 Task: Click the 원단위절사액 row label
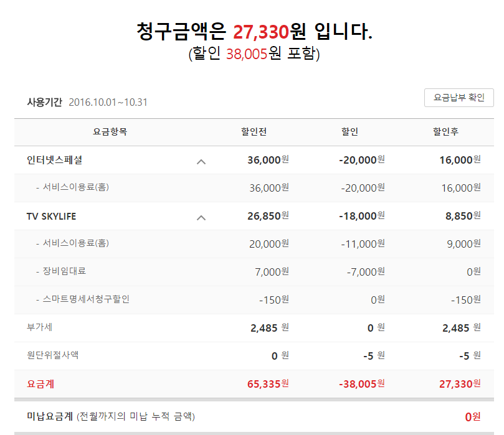point(52,355)
